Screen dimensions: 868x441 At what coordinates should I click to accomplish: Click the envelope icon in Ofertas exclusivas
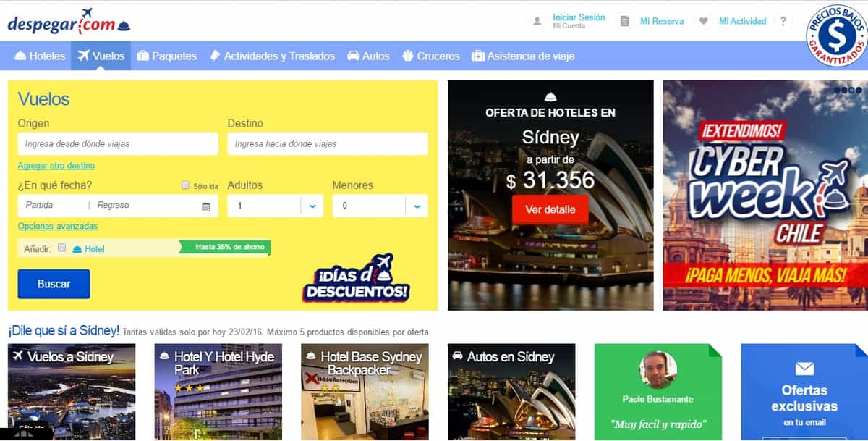click(804, 369)
